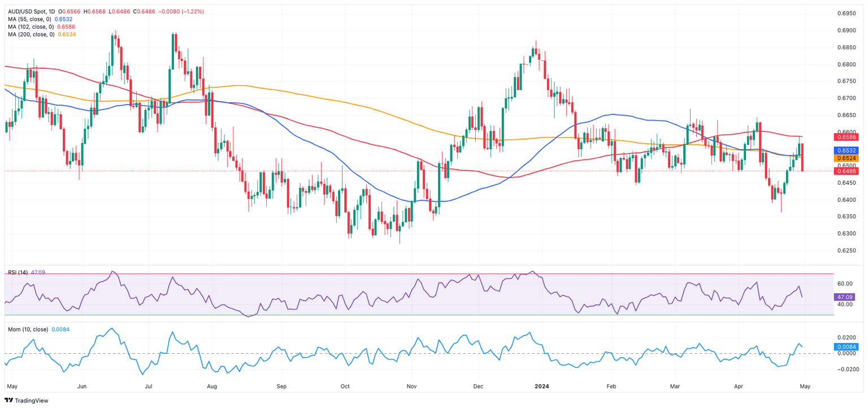Click the Nov label on time axis

tap(411, 387)
